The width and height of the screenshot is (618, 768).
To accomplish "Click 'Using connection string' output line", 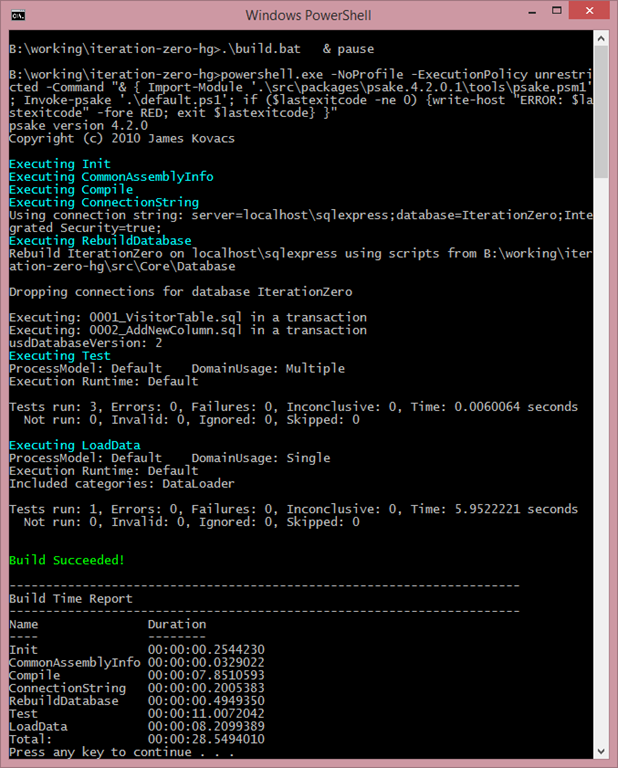I will click(x=301, y=221).
